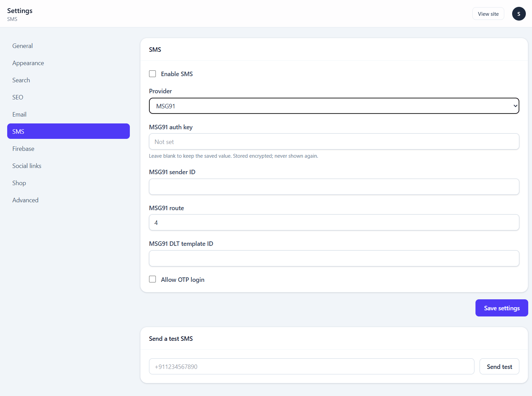Click the 'Enable SMS' label text
The height and width of the screenshot is (396, 532).
(177, 74)
